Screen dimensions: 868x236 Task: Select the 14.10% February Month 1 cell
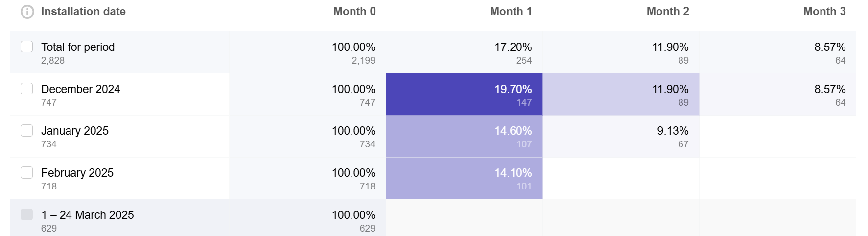(464, 178)
